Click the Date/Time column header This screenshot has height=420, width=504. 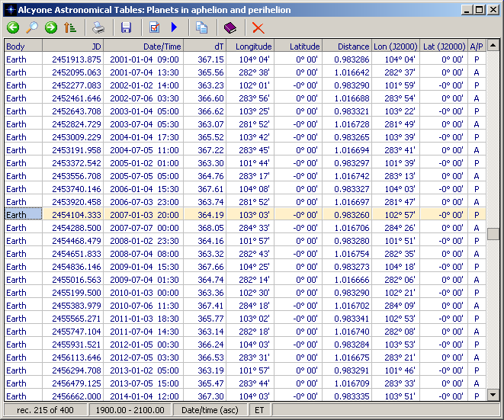coord(143,46)
